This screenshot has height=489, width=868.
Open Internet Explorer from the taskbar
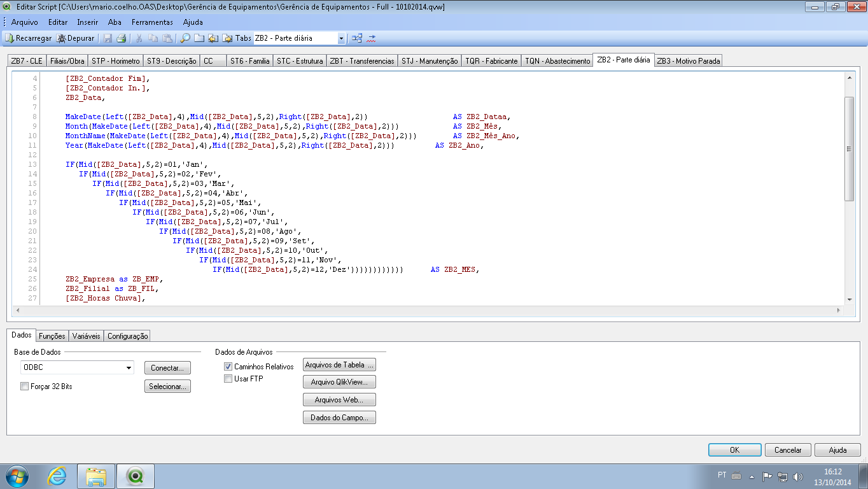point(58,476)
